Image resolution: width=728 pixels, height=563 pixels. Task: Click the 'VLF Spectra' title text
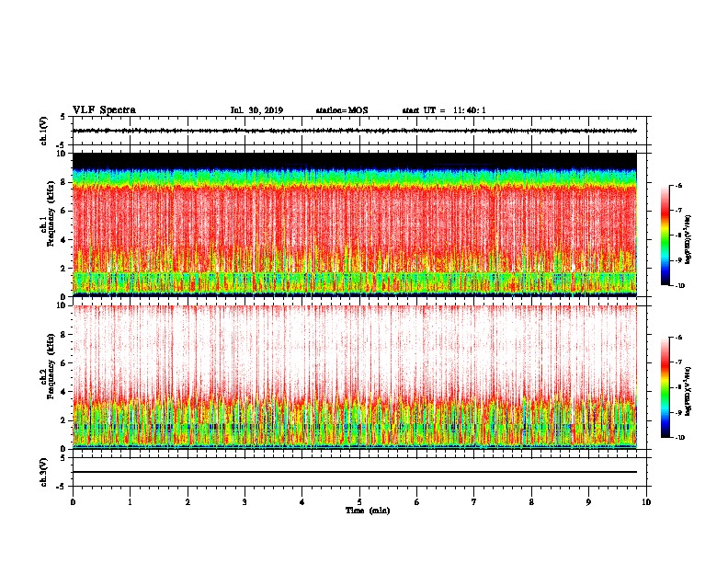tap(104, 110)
